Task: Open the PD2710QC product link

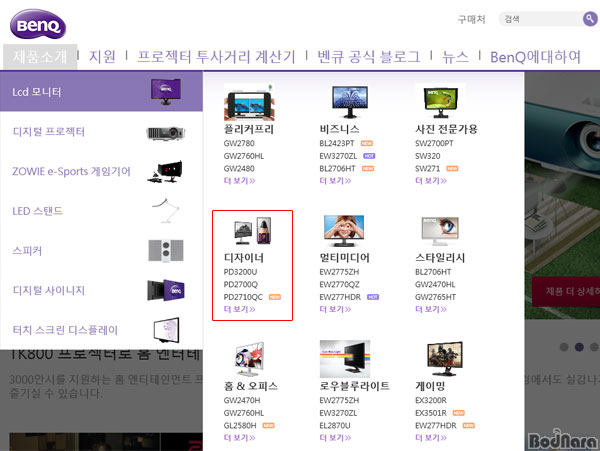Action: pos(243,297)
